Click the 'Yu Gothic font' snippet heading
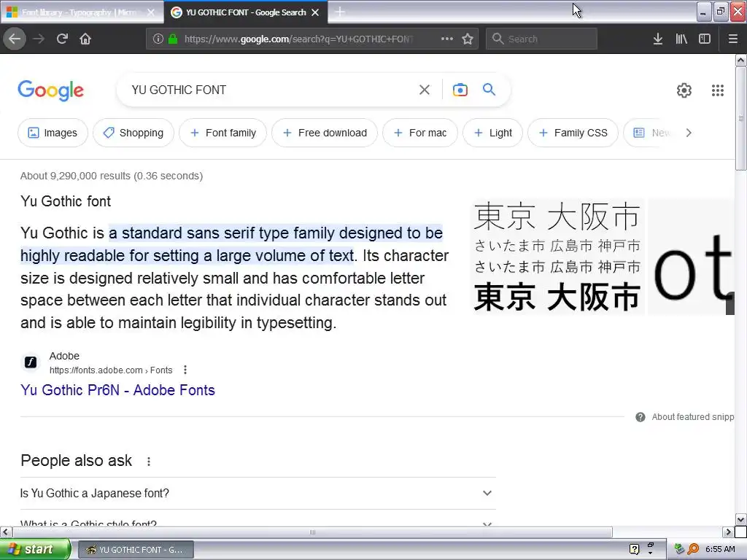This screenshot has height=560, width=747. [66, 201]
